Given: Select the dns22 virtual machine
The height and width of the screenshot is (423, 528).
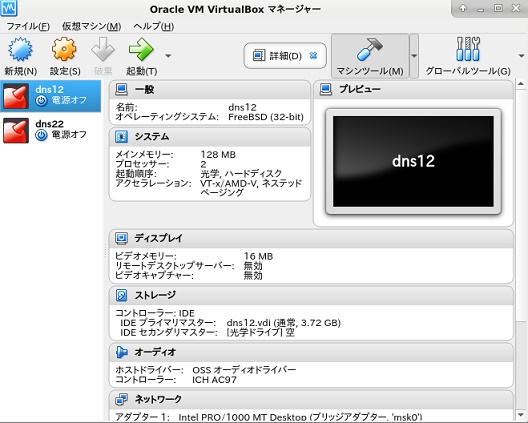Looking at the screenshot, I should (x=51, y=130).
